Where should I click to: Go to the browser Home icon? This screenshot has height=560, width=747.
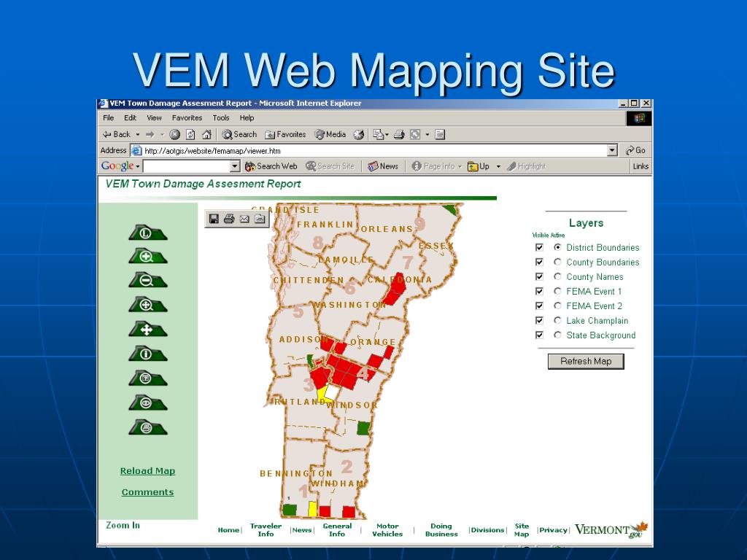point(206,135)
